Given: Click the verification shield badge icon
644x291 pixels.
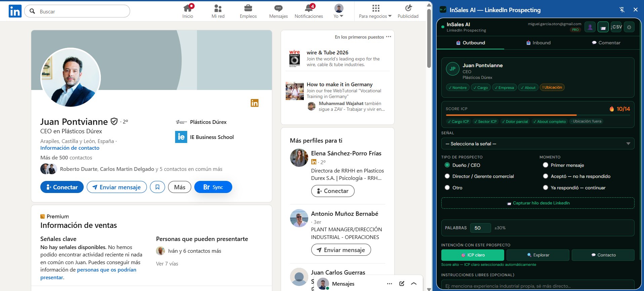Looking at the screenshot, I should [114, 121].
